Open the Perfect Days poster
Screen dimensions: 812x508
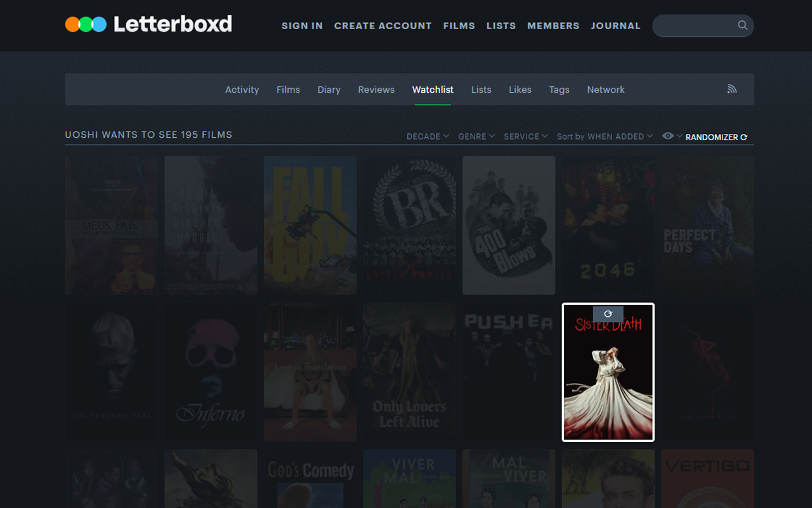click(x=707, y=225)
